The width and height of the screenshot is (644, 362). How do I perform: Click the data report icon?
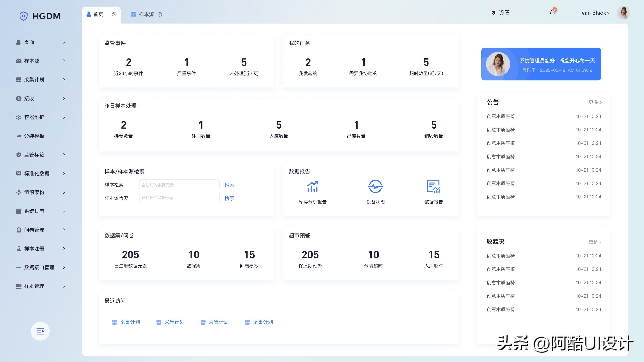pos(433,186)
